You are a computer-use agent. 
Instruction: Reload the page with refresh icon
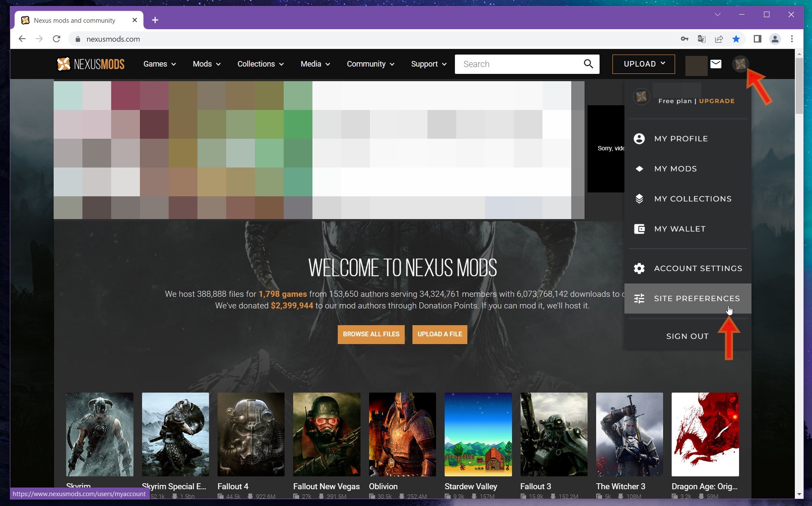point(56,39)
